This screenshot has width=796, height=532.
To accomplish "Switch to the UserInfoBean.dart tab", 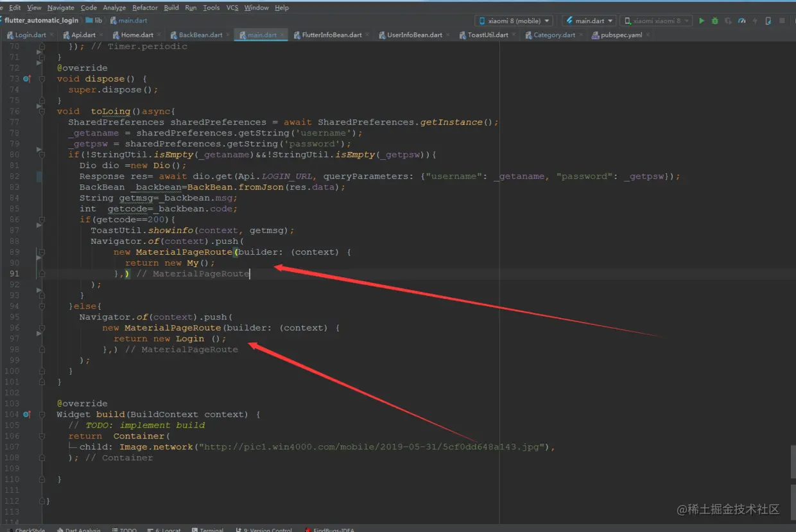I will pyautogui.click(x=415, y=35).
